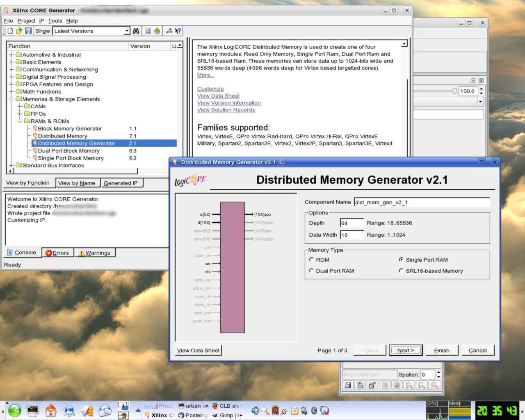Click the What's This help cursor icon

178,31
